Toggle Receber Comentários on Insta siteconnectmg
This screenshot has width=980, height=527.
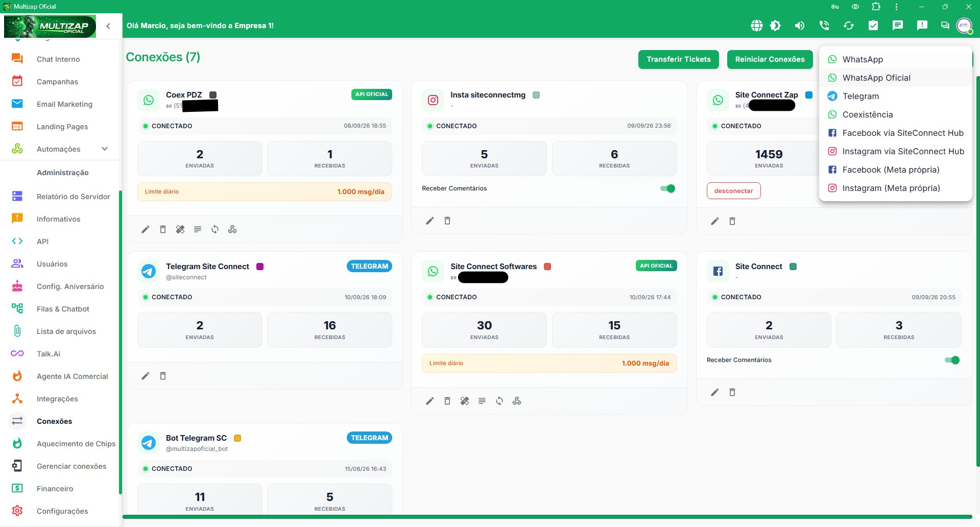point(667,188)
